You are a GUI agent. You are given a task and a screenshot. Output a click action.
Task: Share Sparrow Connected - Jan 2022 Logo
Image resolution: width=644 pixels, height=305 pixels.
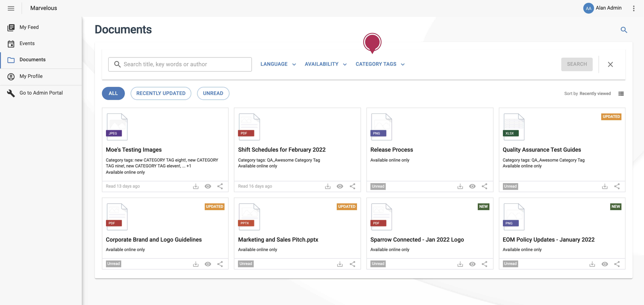[x=484, y=264]
